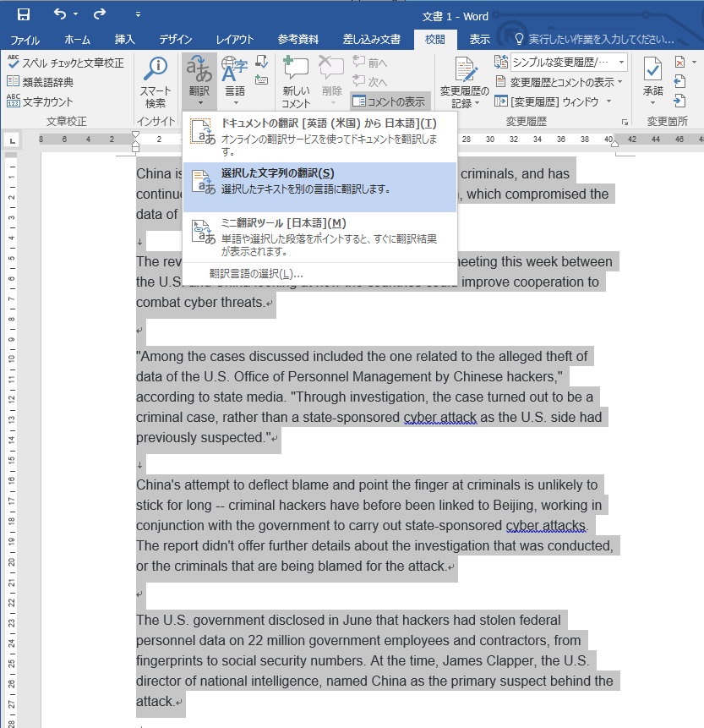
Task: Click underlined "cyber attack" in third paragraph
Action: [440, 418]
